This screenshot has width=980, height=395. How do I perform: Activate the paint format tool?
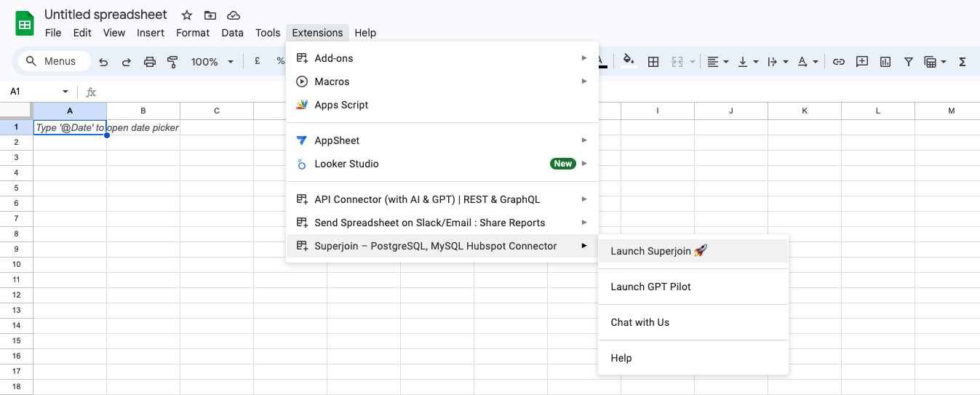click(172, 62)
